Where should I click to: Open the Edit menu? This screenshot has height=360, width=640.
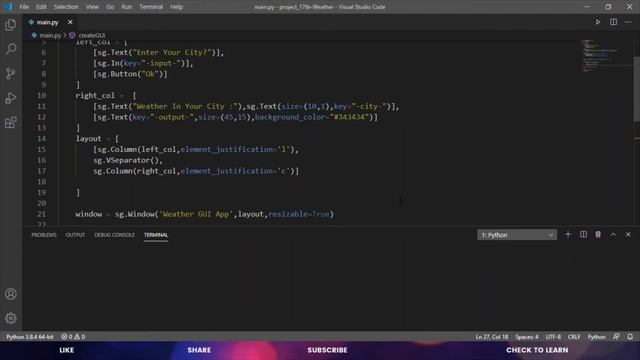coord(41,7)
